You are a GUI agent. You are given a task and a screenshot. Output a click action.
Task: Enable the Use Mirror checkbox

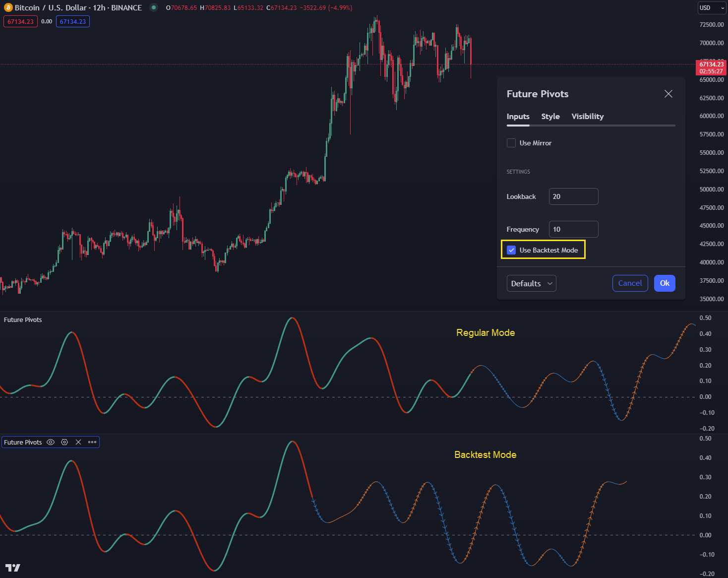coord(511,143)
